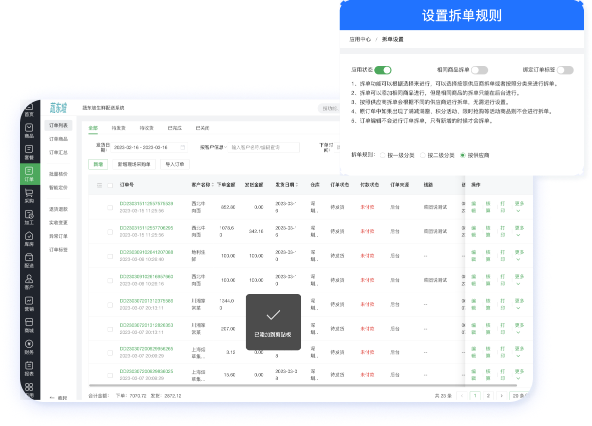Enable the 相同商品拆单 switch
The width and height of the screenshot is (592, 426).
pyautogui.click(x=479, y=70)
